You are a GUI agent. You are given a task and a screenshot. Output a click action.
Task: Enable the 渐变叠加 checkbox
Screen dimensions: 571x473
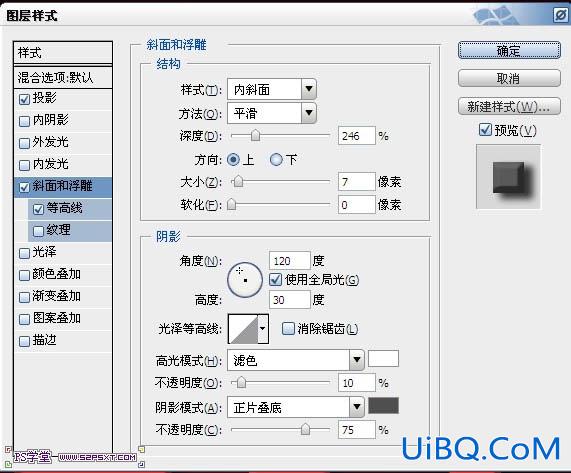[x=24, y=297]
